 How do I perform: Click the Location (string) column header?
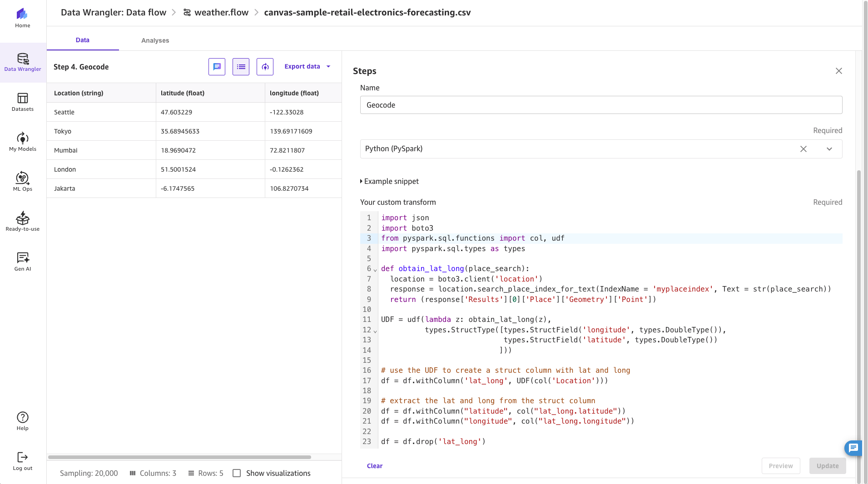point(101,93)
